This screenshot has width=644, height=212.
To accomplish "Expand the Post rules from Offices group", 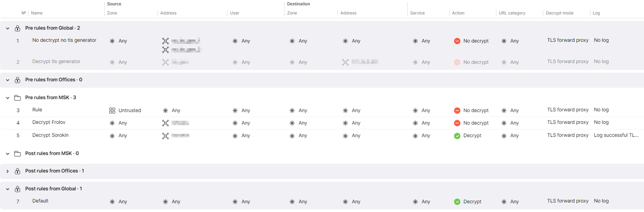I will (7, 171).
